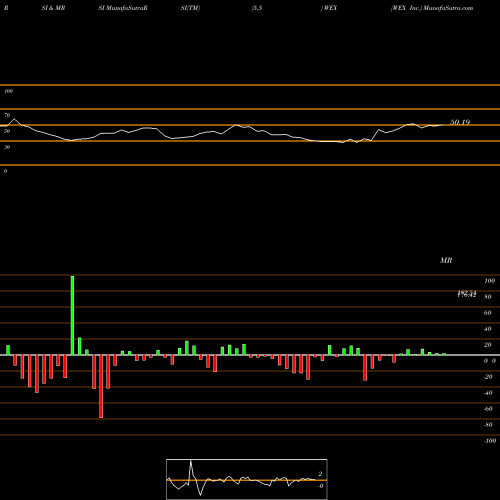Image resolution: width=500 pixels, height=500 pixels.
Task: Click the MR axis label 60
Action: (488, 313)
